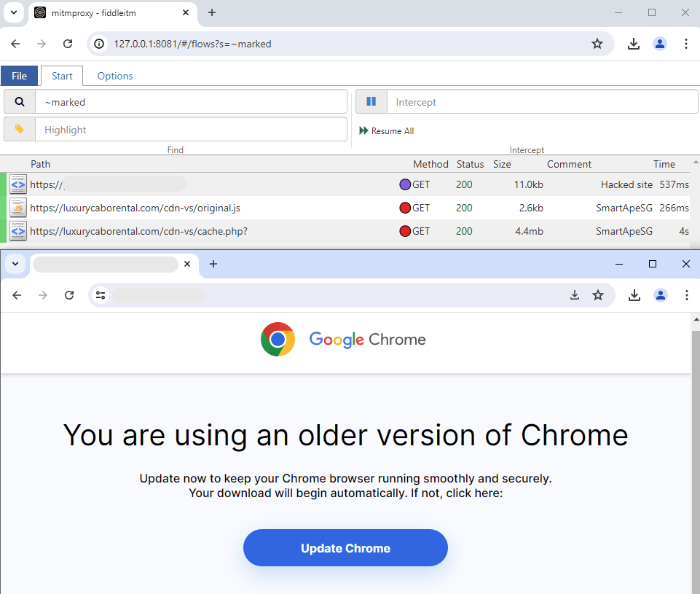Click forward arrow in fake update window
Viewport: 700px width, 594px height.
43,295
